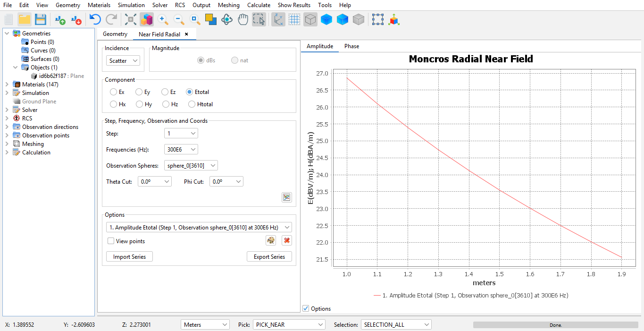Select the Htotal component option
This screenshot has width=644, height=331.
click(192, 104)
